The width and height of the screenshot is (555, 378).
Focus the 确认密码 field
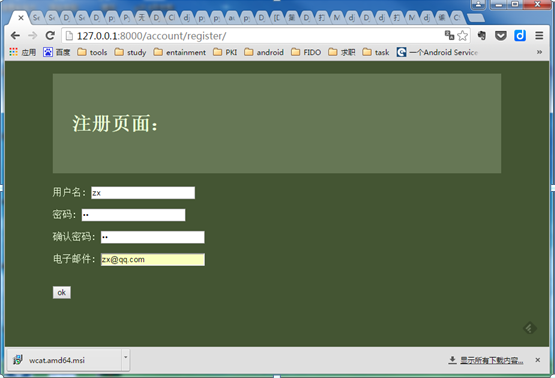(x=153, y=237)
